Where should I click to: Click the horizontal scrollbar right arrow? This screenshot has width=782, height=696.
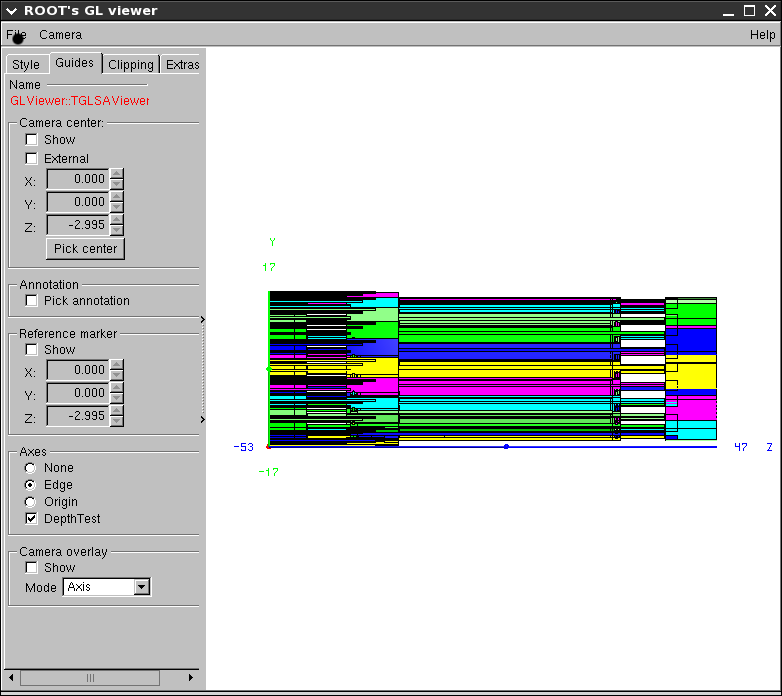pyautogui.click(x=191, y=678)
